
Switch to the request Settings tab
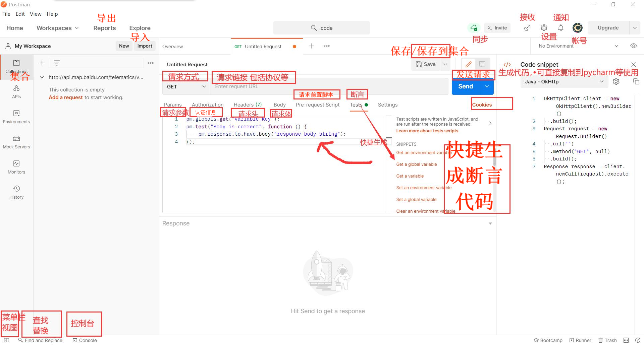click(x=388, y=105)
